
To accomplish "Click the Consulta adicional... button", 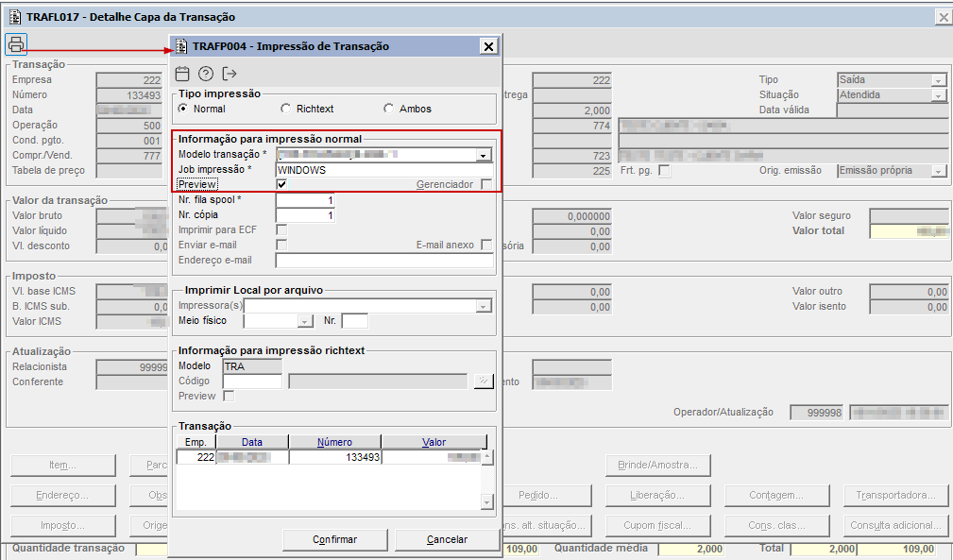I will pyautogui.click(x=896, y=525).
